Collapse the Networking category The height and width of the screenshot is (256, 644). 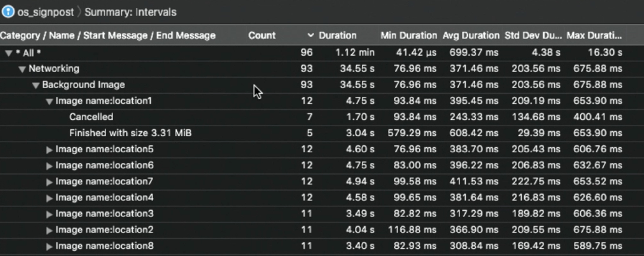coord(22,69)
